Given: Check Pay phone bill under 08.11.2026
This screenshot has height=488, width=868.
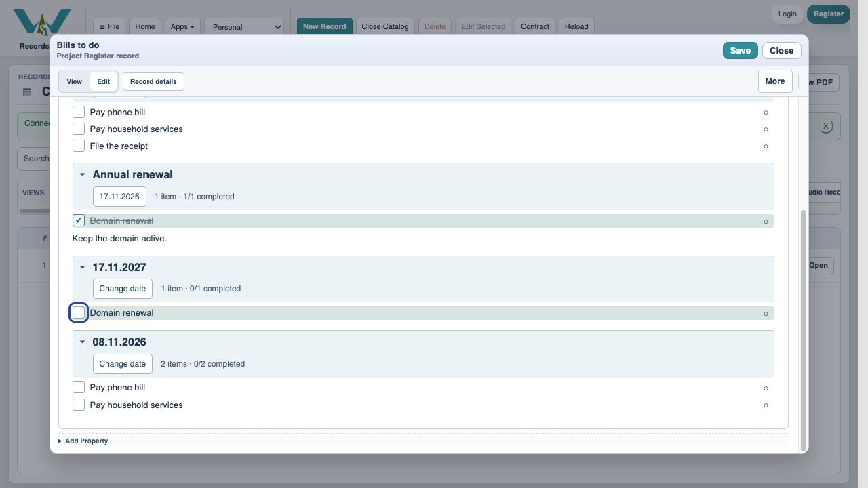Looking at the screenshot, I should point(79,387).
